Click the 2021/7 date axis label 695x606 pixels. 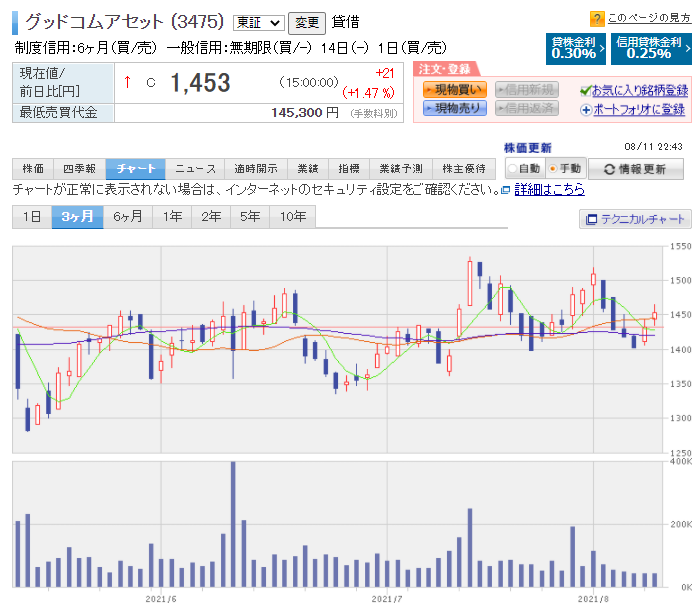click(x=387, y=599)
